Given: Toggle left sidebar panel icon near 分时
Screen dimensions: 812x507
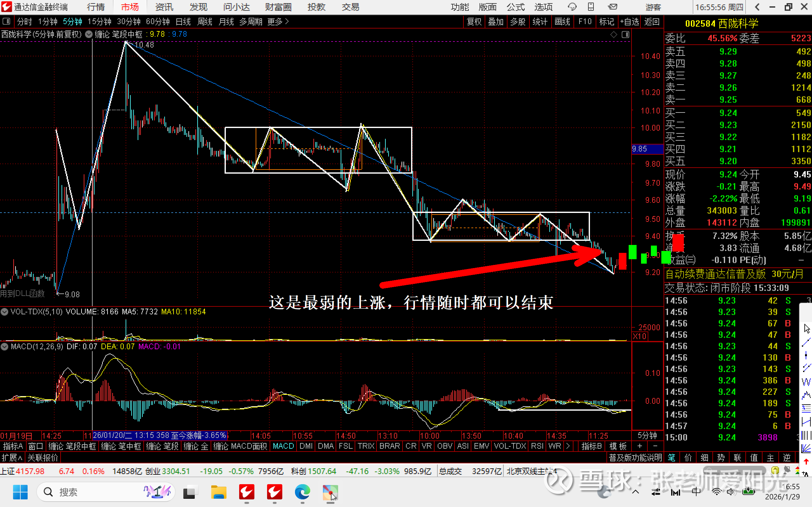Looking at the screenshot, I should point(6,22).
